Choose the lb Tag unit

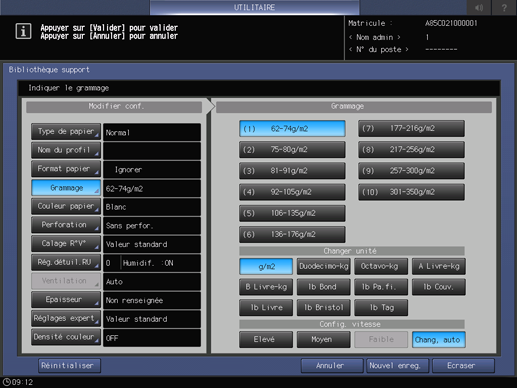click(381, 307)
